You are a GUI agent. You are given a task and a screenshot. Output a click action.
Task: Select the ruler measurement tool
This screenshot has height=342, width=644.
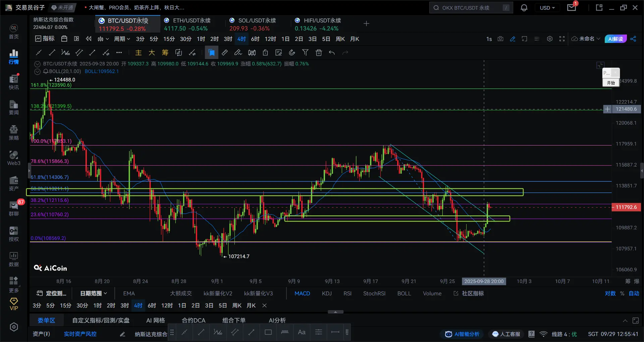coord(225,53)
